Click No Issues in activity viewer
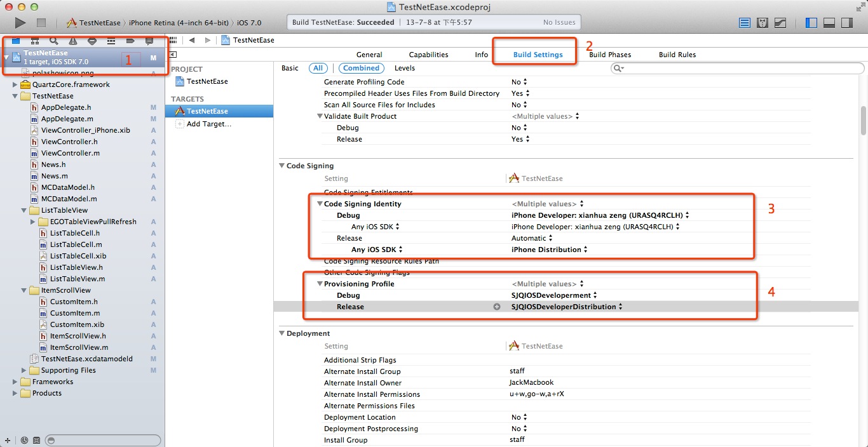 (x=559, y=22)
